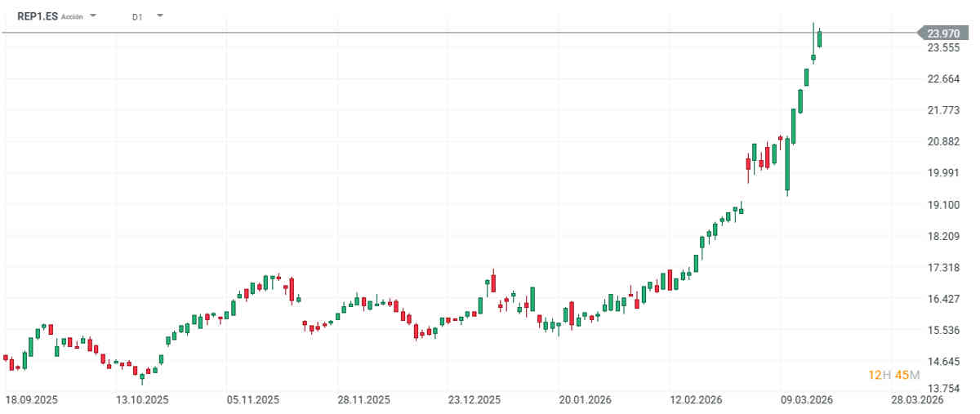
Task: Click the Acción instrument type label
Action: tap(72, 16)
